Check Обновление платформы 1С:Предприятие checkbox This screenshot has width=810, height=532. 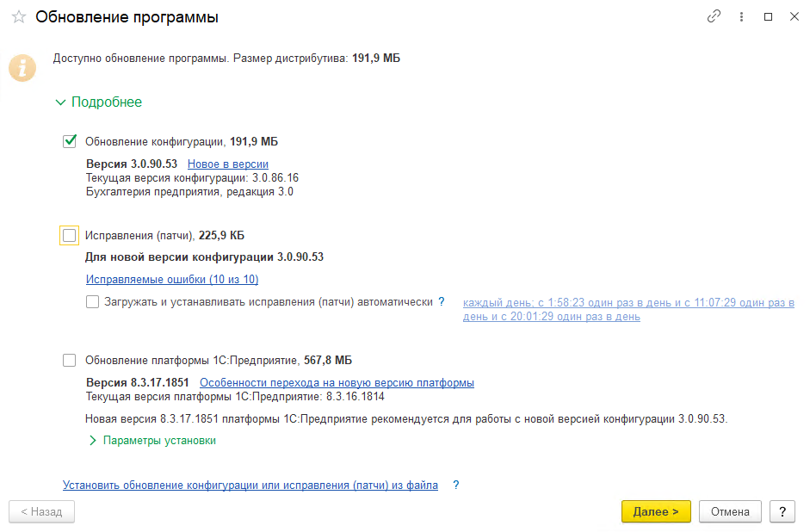(70, 361)
